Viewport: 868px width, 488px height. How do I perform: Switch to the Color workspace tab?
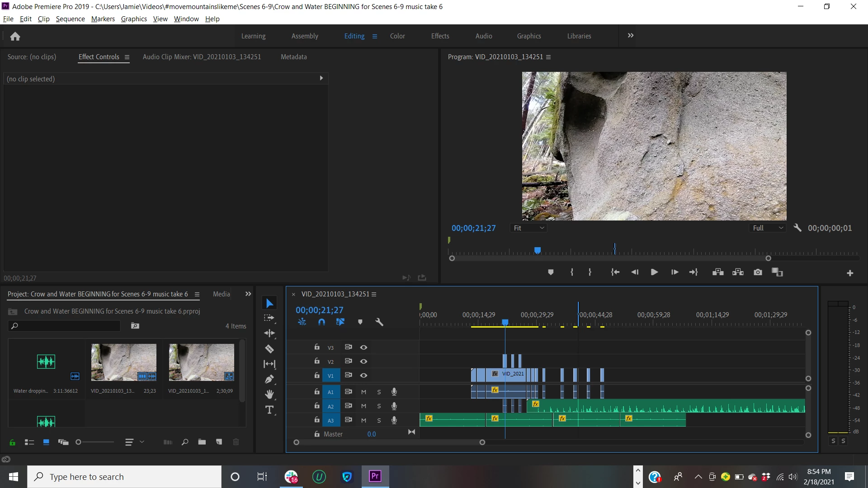coord(397,36)
